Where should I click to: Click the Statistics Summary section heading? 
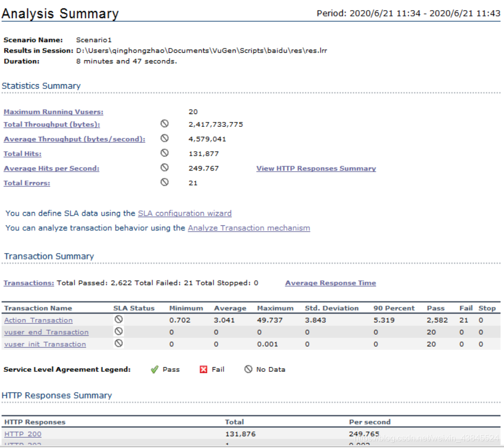[x=41, y=86]
